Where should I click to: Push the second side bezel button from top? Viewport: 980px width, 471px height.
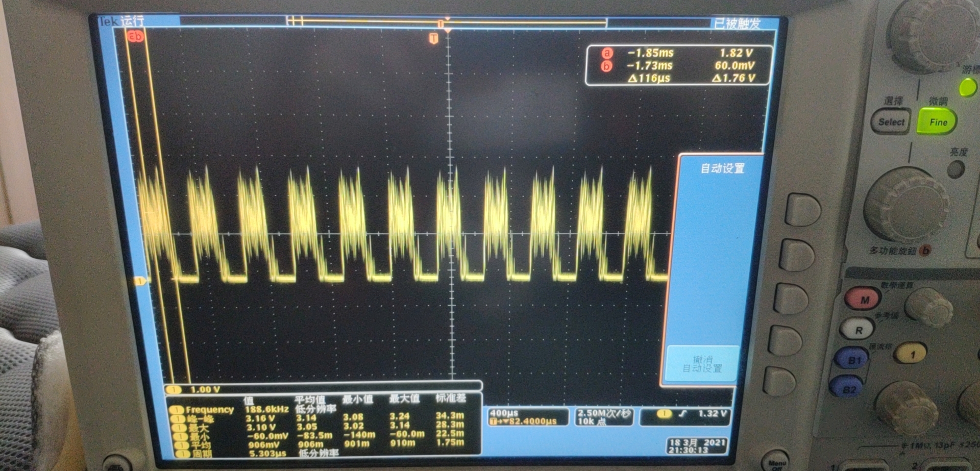pos(797,255)
